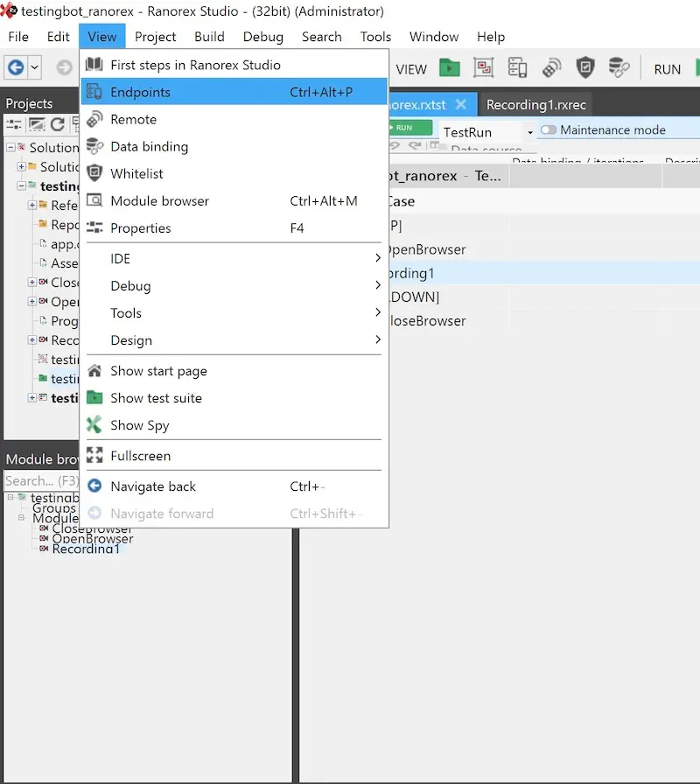Expand the Design submenu
The height and width of the screenshot is (784, 700).
click(x=234, y=340)
